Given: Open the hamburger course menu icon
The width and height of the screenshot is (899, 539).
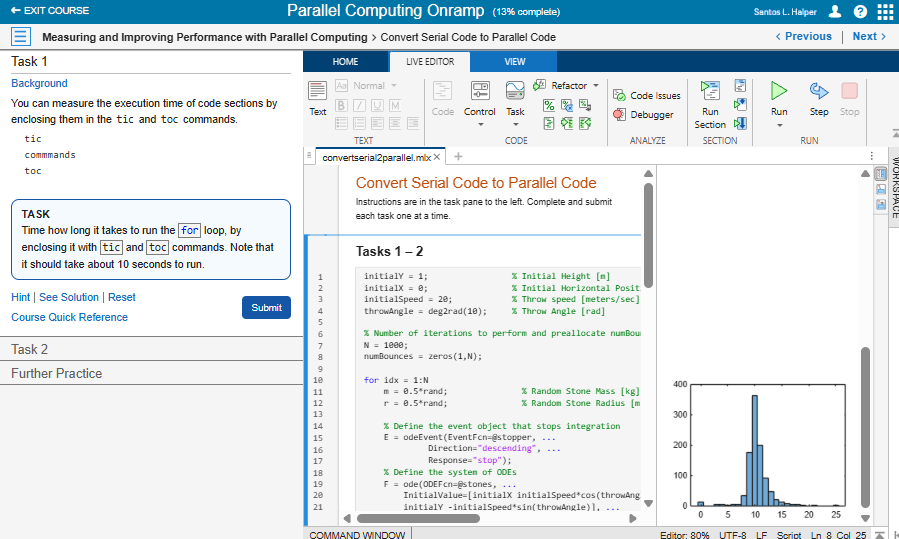Looking at the screenshot, I should pyautogui.click(x=21, y=37).
